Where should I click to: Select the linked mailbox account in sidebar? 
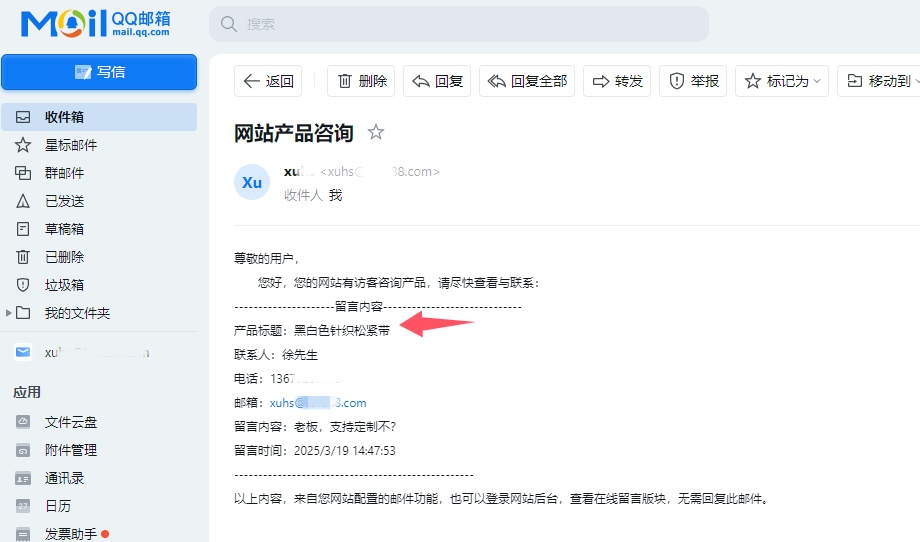(99, 353)
